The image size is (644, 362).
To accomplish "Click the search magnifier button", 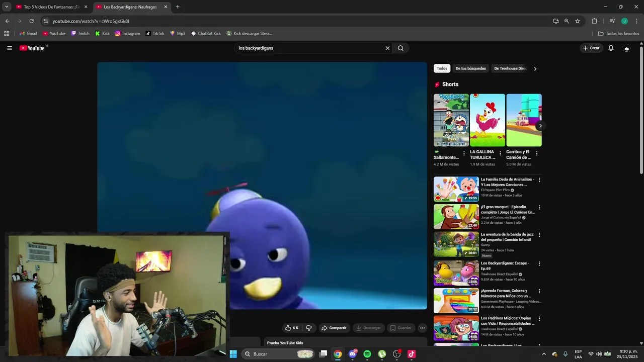I will pyautogui.click(x=400, y=48).
